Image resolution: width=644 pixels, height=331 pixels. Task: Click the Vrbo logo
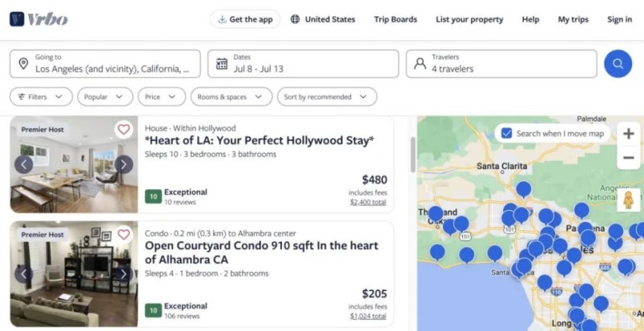[x=39, y=19]
